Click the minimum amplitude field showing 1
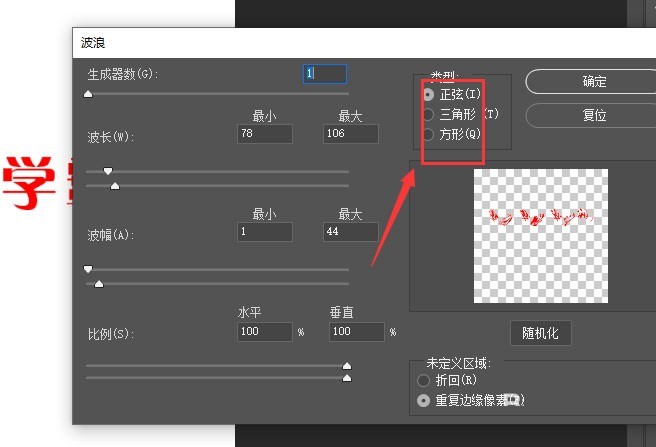The height and width of the screenshot is (447, 656). point(265,232)
